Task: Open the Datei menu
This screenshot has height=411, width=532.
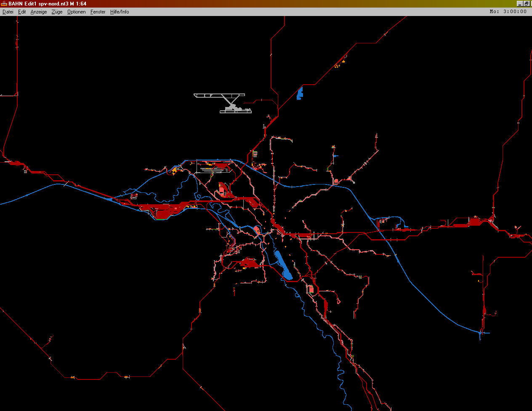Action: point(8,12)
